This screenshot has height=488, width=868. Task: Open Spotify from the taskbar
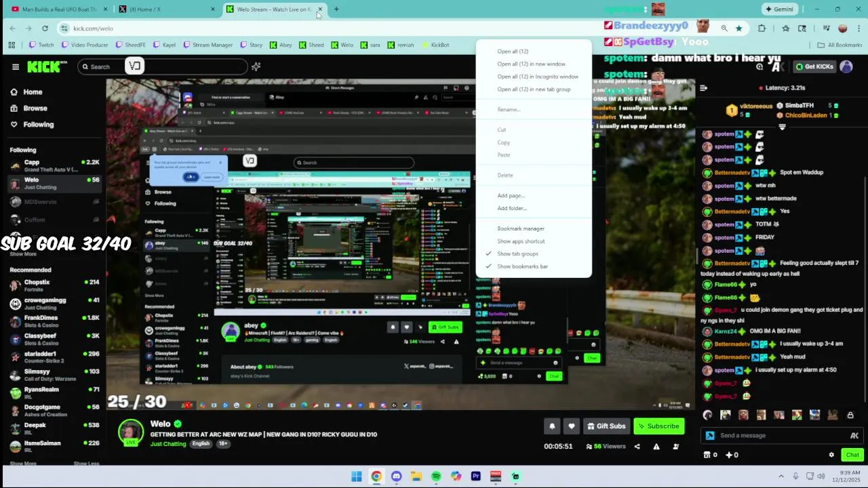[436, 476]
